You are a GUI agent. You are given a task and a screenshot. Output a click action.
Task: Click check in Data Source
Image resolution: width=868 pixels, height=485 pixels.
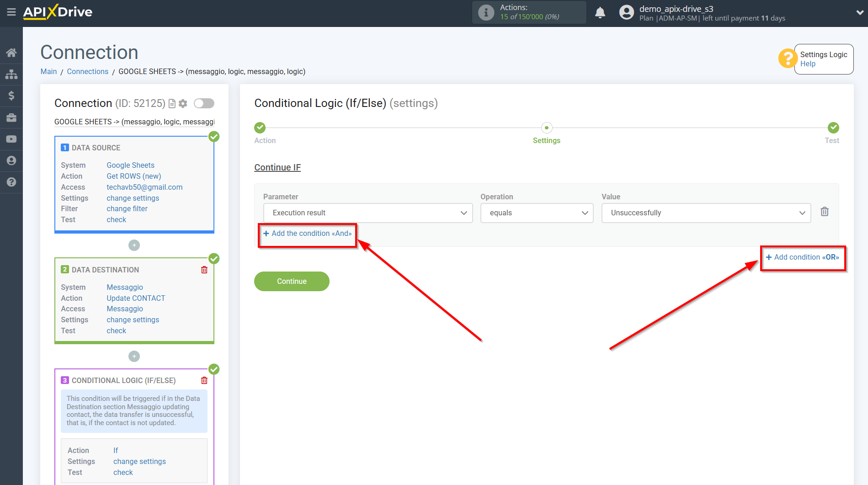[x=116, y=219]
